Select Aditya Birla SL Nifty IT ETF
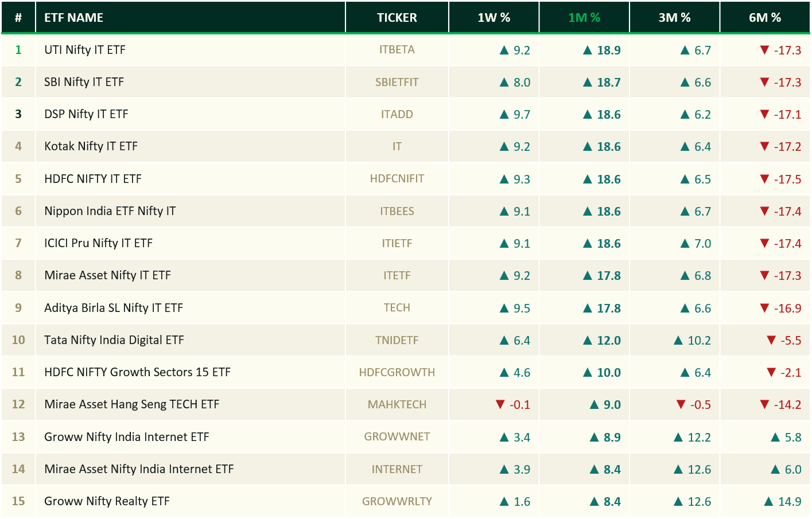This screenshot has width=812, height=519. click(114, 308)
